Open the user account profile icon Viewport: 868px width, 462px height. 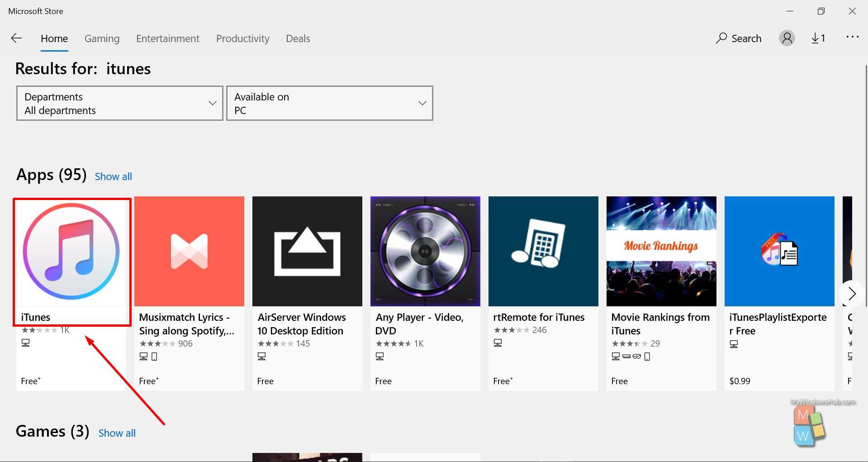(787, 38)
